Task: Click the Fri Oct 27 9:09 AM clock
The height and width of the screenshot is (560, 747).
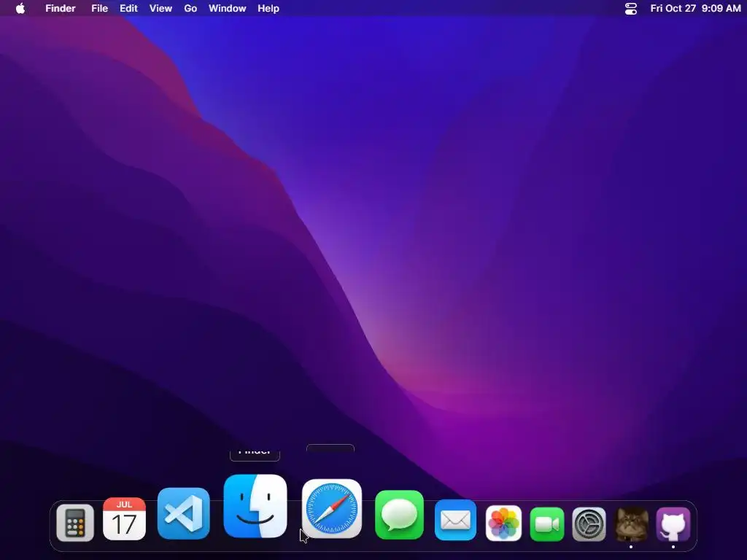Action: pyautogui.click(x=695, y=9)
